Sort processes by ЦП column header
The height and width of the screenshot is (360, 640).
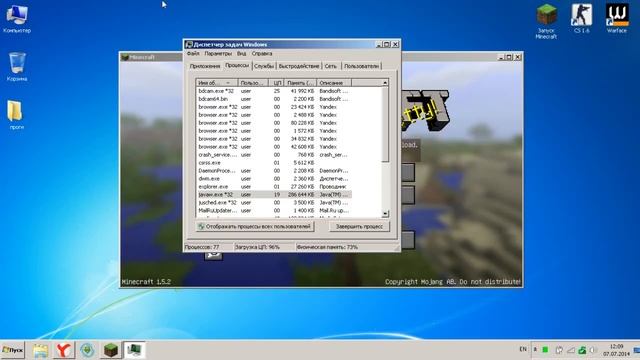(x=277, y=83)
